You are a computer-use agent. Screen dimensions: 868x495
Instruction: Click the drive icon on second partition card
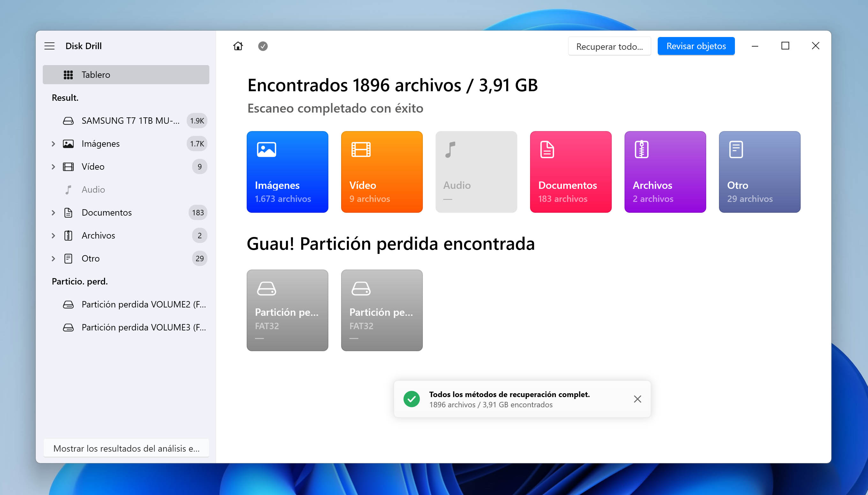(361, 289)
